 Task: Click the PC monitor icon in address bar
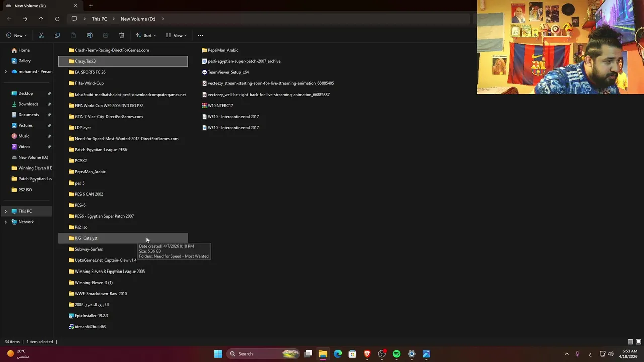point(74,19)
